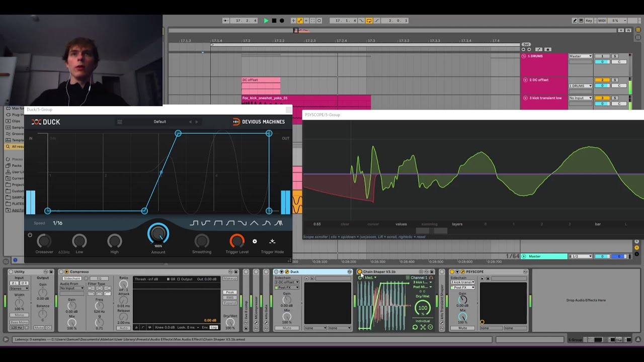This screenshot has height=362, width=644.
Task: Unfold the 1 DRUMS group track
Action: (x=524, y=56)
